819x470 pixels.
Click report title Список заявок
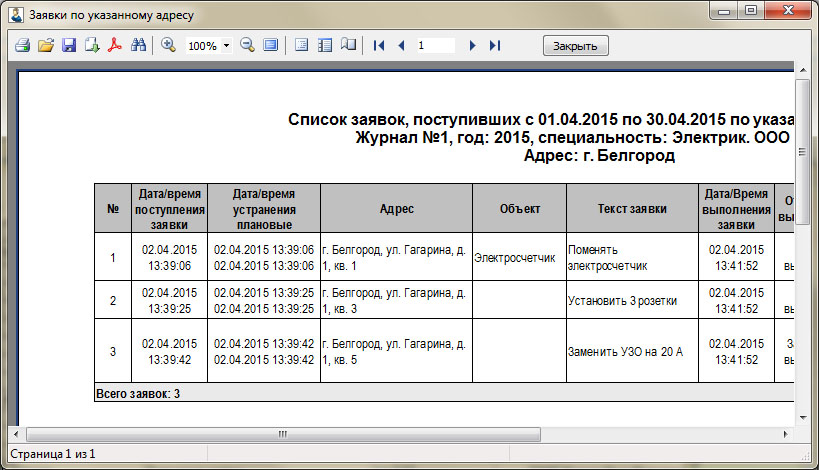541,119
